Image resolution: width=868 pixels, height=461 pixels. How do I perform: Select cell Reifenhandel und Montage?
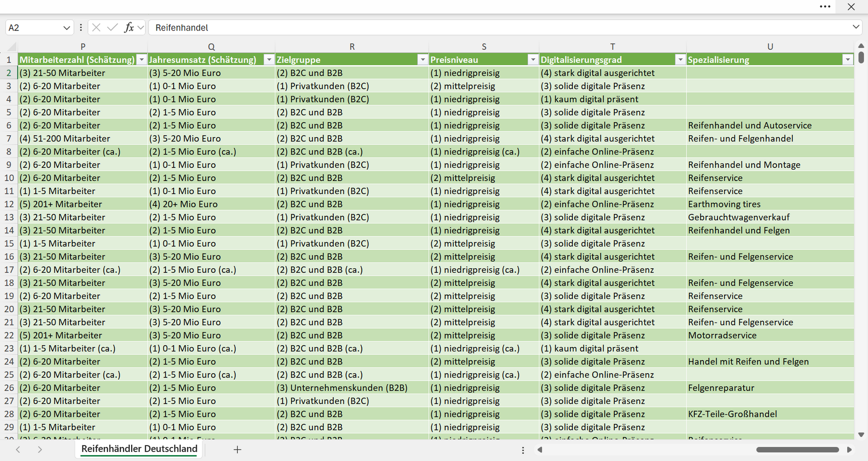point(770,165)
